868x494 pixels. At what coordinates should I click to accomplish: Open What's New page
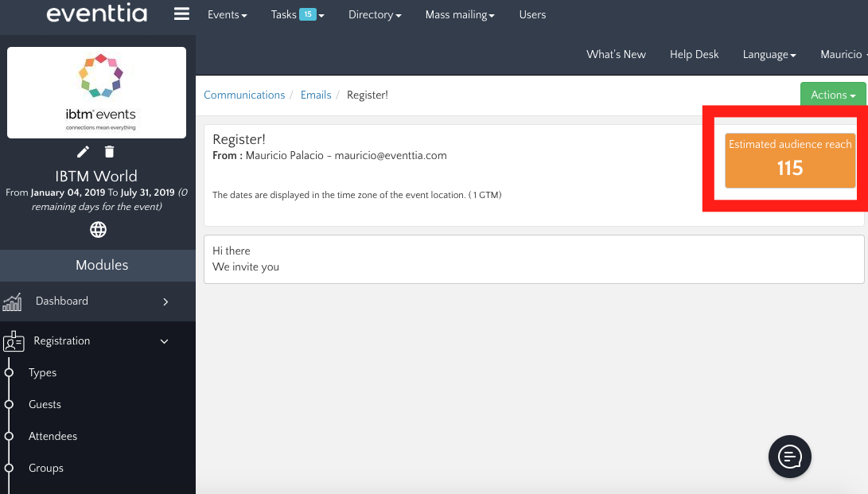click(x=616, y=54)
